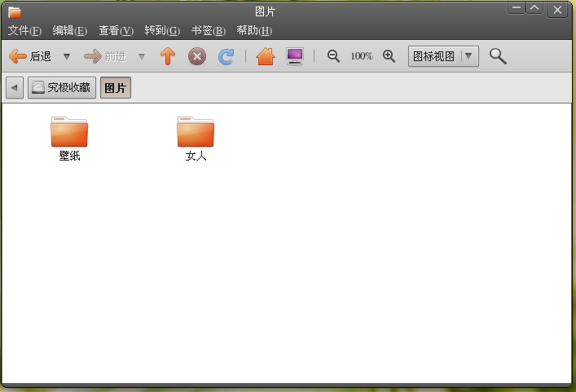Zoom out with the minus magnifier
The height and width of the screenshot is (392, 576).
(x=333, y=56)
